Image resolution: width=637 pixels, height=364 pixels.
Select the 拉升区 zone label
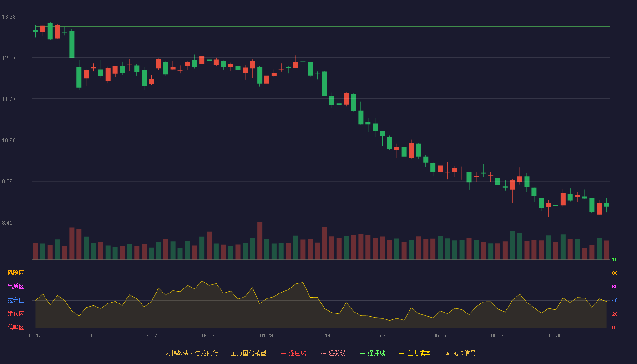coord(15,300)
